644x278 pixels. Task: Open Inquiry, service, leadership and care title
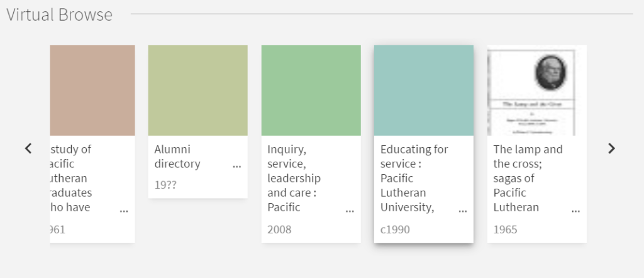point(294,178)
